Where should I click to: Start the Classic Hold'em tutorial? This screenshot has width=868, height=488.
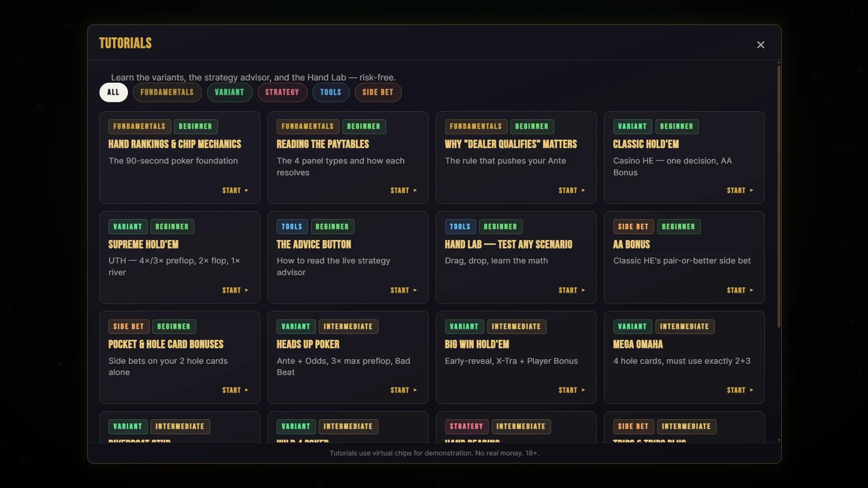(x=740, y=191)
